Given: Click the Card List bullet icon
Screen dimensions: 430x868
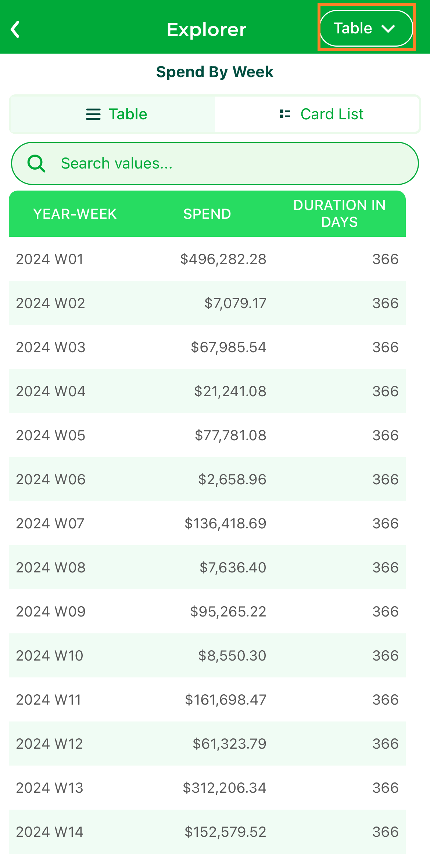Looking at the screenshot, I should point(285,114).
